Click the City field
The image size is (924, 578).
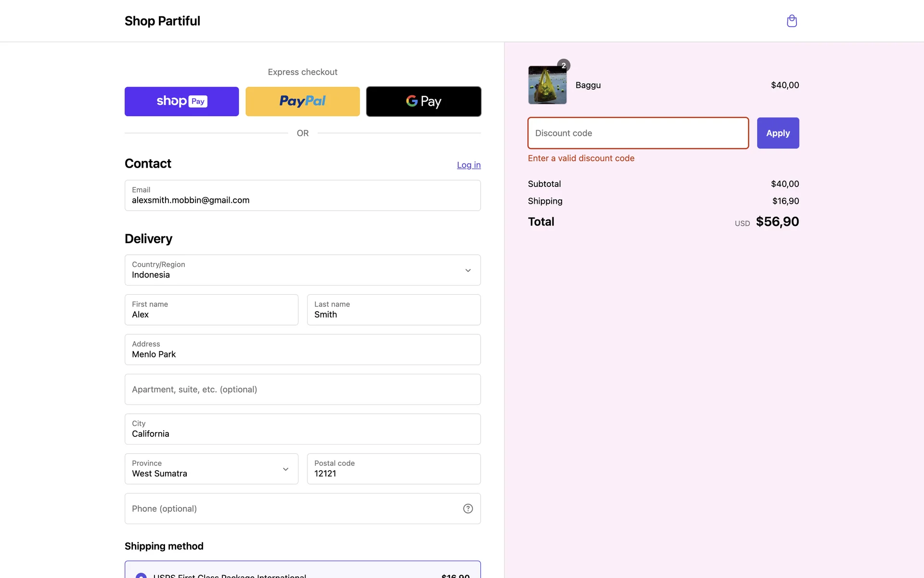coord(302,429)
